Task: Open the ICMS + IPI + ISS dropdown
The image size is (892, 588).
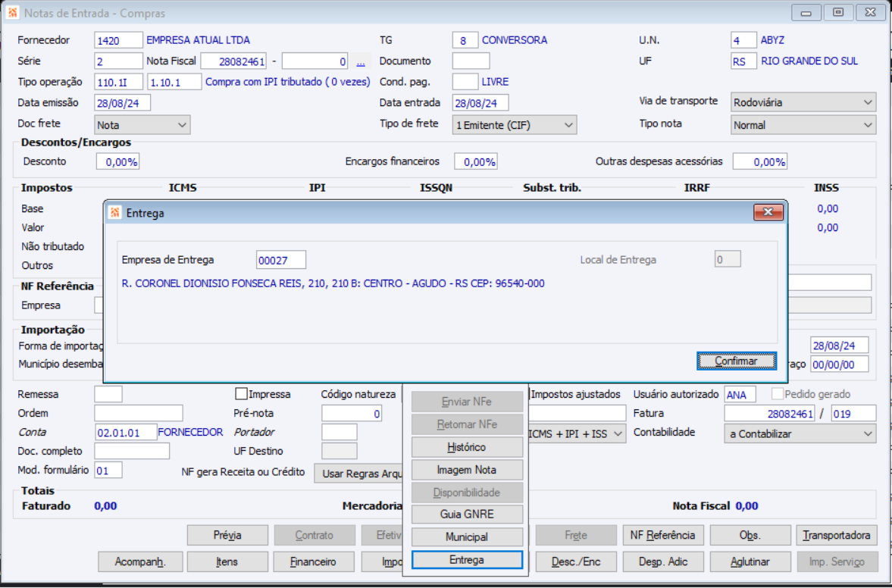Action: (576, 434)
